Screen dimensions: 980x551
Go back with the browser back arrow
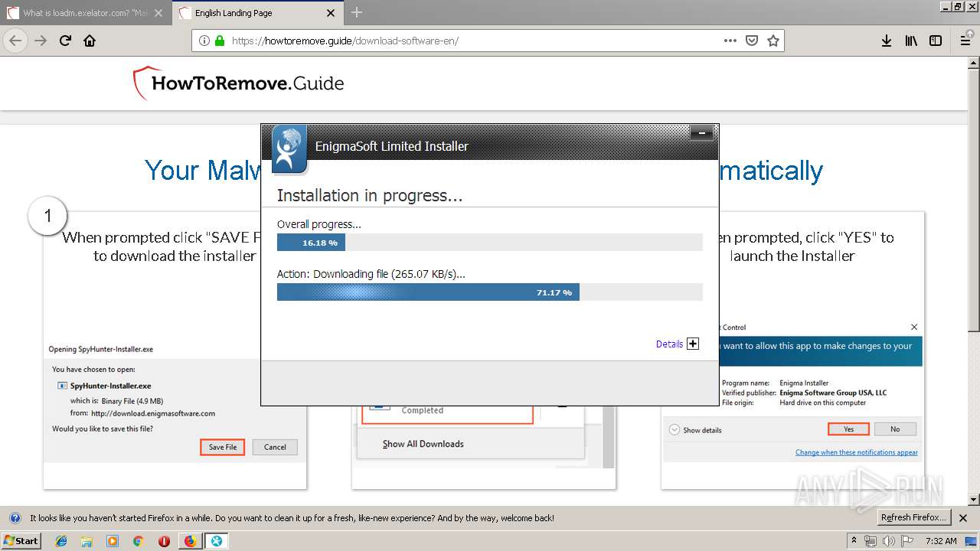pyautogui.click(x=15, y=41)
